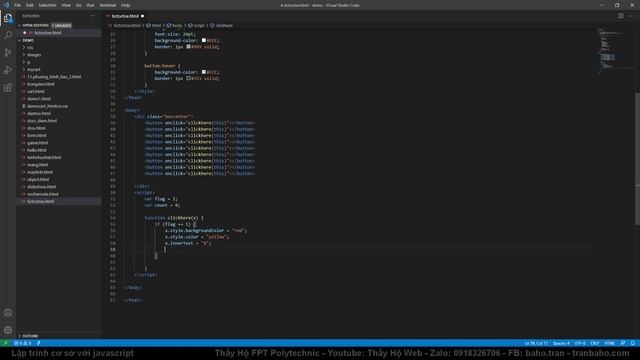Viewport: 640px width, 360px height.
Task: Open the Search view in activity bar
Action: [8, 35]
